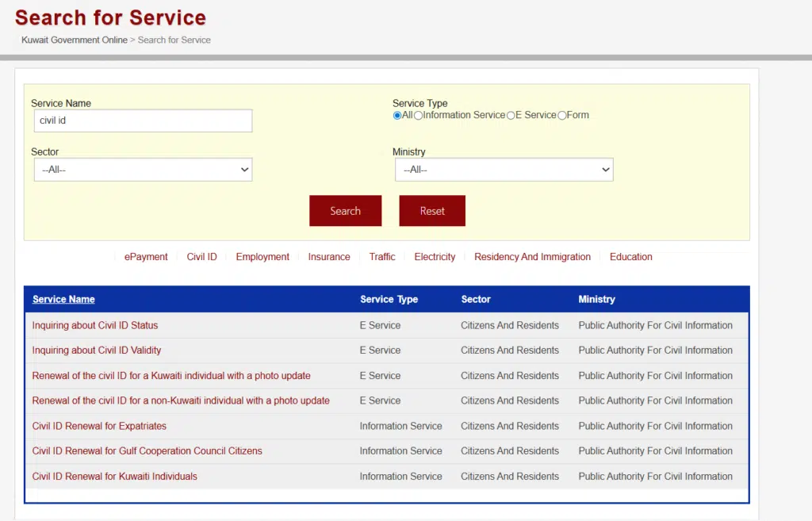812x521 pixels.
Task: Open "Inquiring about Civil ID Status" service
Action: (x=94, y=325)
